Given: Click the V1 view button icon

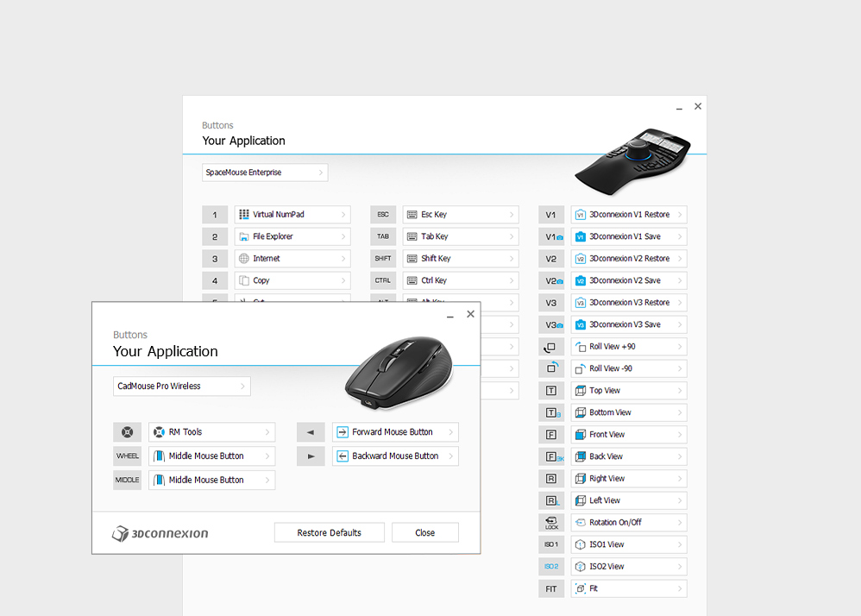Looking at the screenshot, I should pyautogui.click(x=551, y=215).
